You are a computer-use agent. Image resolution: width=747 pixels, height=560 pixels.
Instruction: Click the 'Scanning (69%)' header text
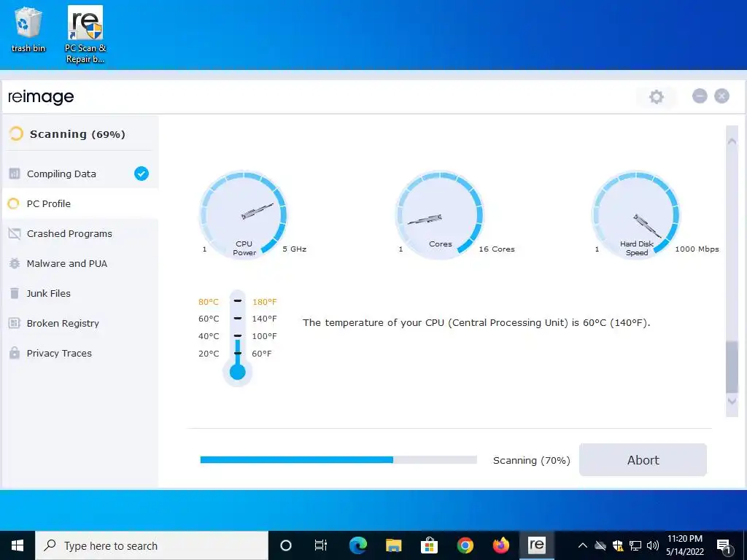coord(77,134)
